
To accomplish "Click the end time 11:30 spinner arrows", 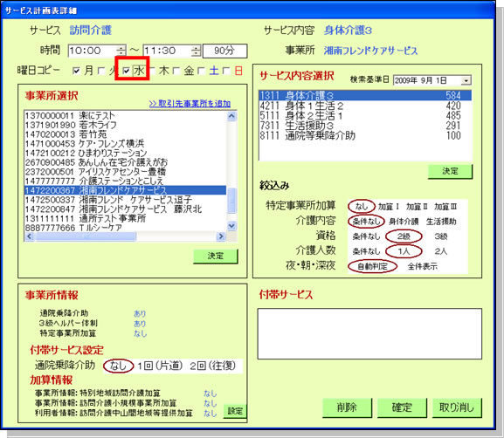I will pos(196,51).
